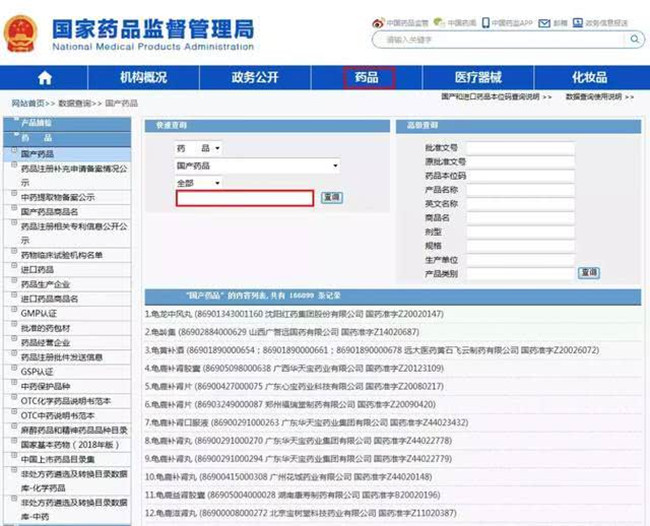Click the bullet icon beside 进口药品
Image resolution: width=650 pixels, height=526 pixels.
point(14,266)
